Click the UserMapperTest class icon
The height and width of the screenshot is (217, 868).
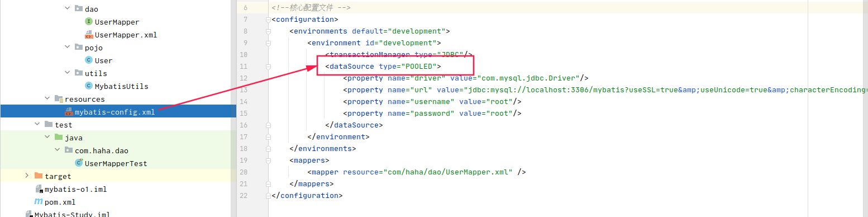(79, 163)
